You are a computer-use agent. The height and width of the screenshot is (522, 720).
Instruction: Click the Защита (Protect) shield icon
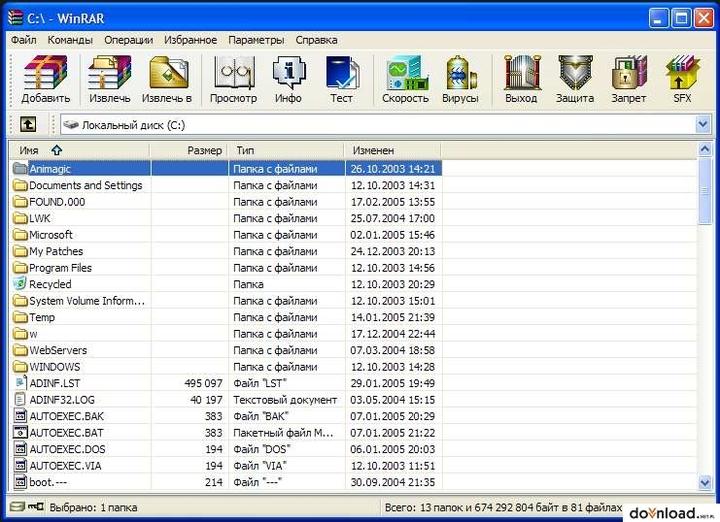[575, 78]
